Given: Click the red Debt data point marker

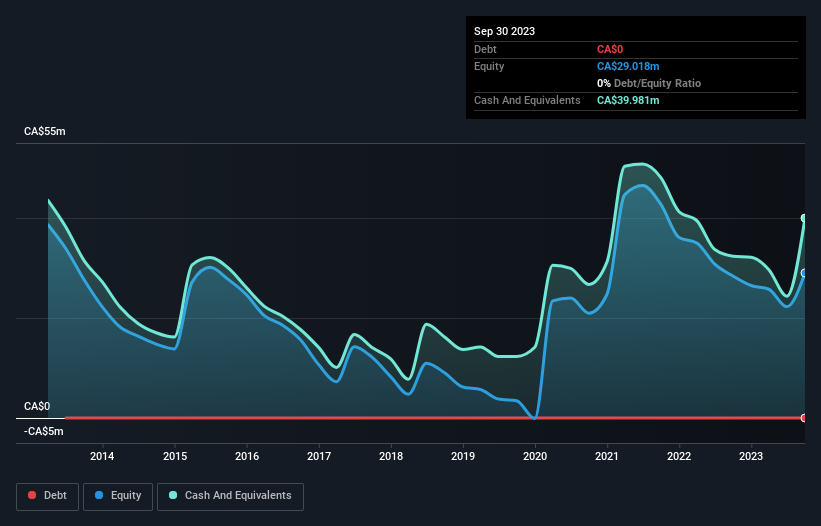Looking at the screenshot, I should 804,418.
